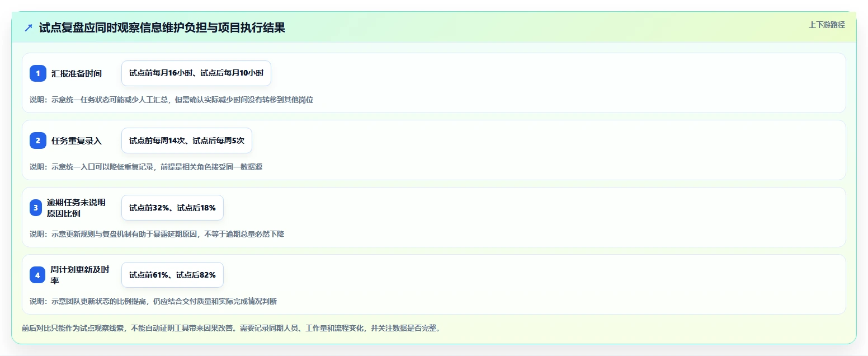Click the note about 更新规则与复盘机制

tap(157, 234)
